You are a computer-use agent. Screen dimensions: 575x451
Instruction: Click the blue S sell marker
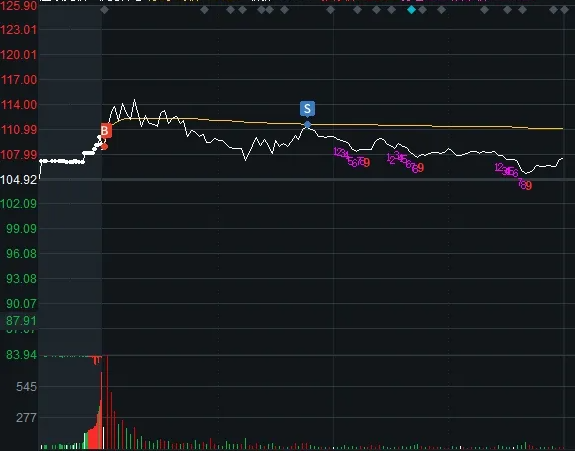click(307, 109)
